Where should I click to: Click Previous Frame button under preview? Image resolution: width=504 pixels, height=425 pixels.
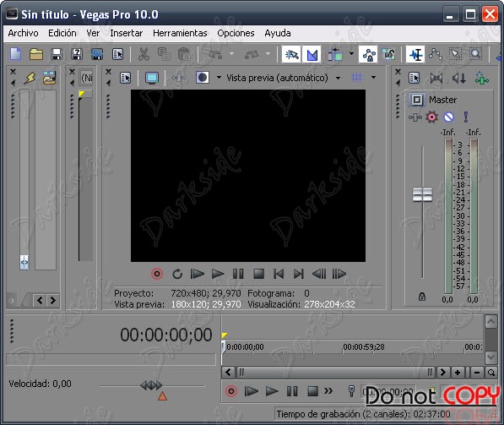point(319,274)
